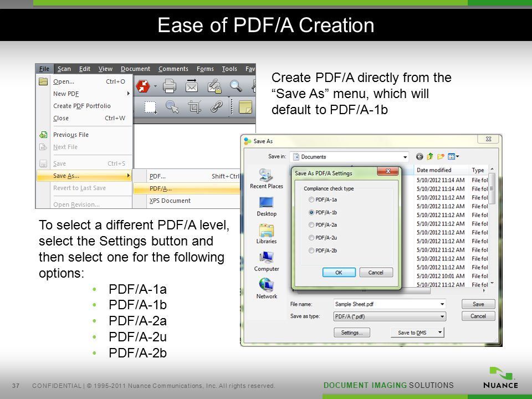The width and height of the screenshot is (532, 399).
Task: Expand the New PDF submenu arrow
Action: [128, 93]
